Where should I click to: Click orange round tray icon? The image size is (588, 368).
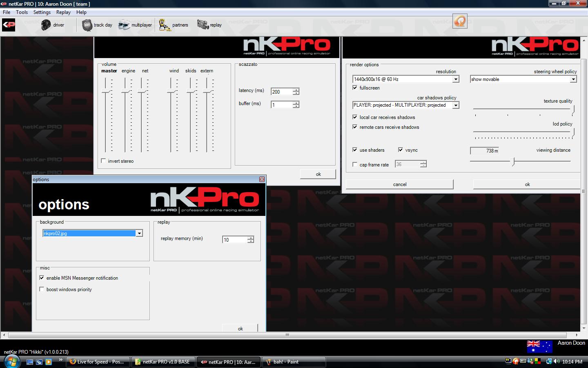point(515,361)
